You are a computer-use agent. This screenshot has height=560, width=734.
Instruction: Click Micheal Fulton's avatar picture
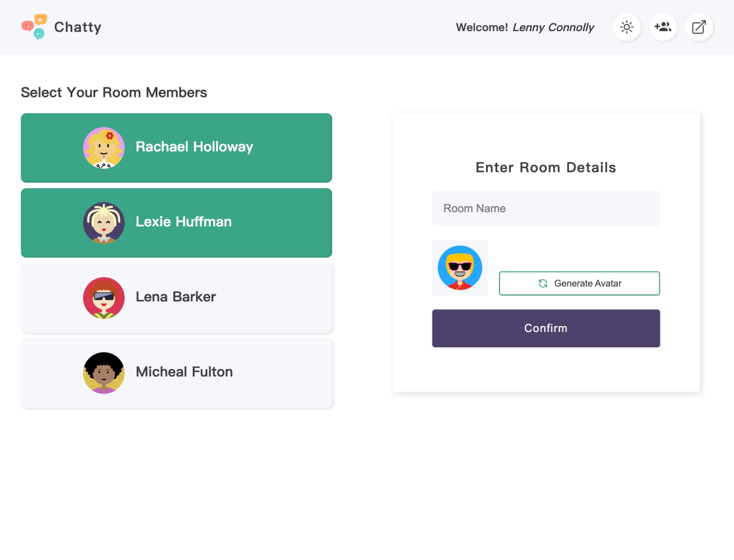(x=103, y=373)
